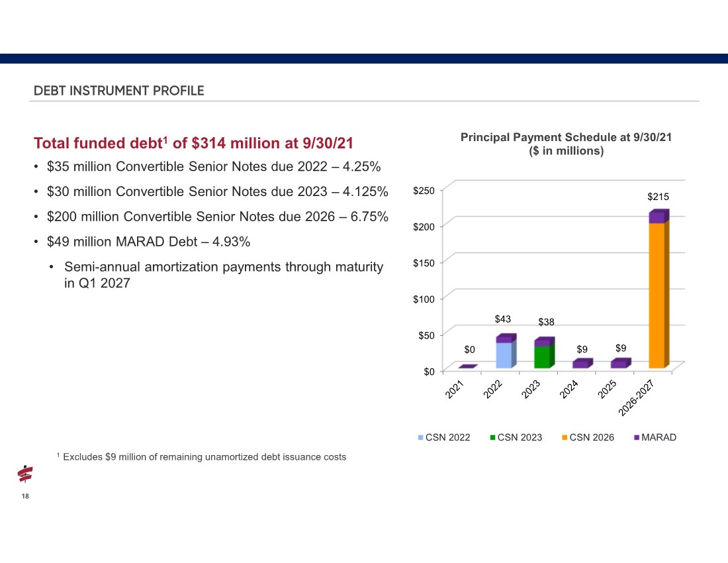728x563 pixels.
Task: Click the '$0' y-axis label
Action: (x=429, y=372)
